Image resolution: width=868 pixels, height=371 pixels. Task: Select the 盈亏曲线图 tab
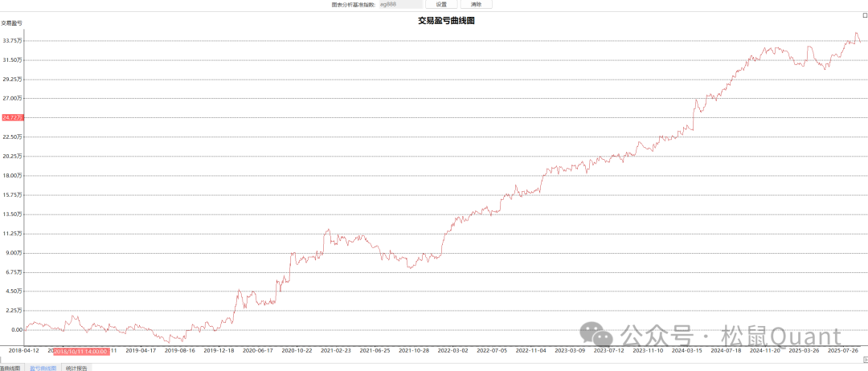point(43,367)
